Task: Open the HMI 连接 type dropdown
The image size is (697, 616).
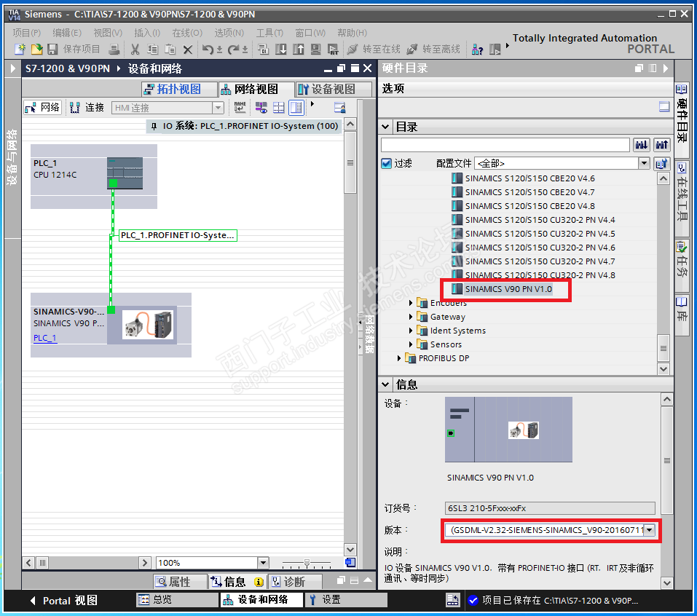Action: (x=218, y=108)
